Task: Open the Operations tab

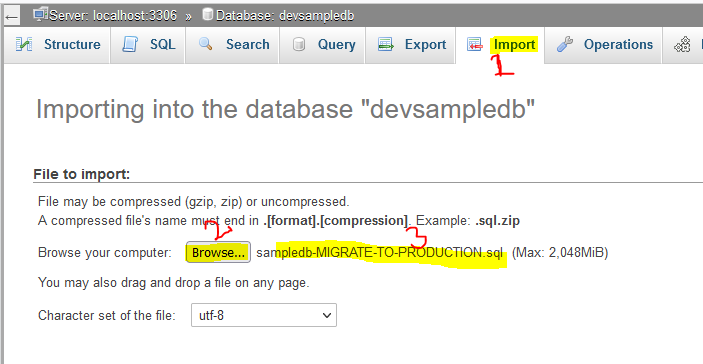Action: pyautogui.click(x=603, y=45)
